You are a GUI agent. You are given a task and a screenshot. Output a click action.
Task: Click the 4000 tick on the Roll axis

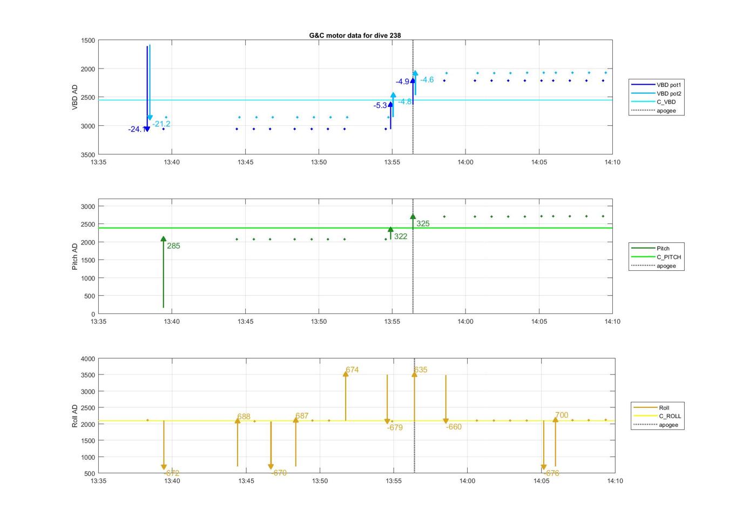click(x=88, y=359)
